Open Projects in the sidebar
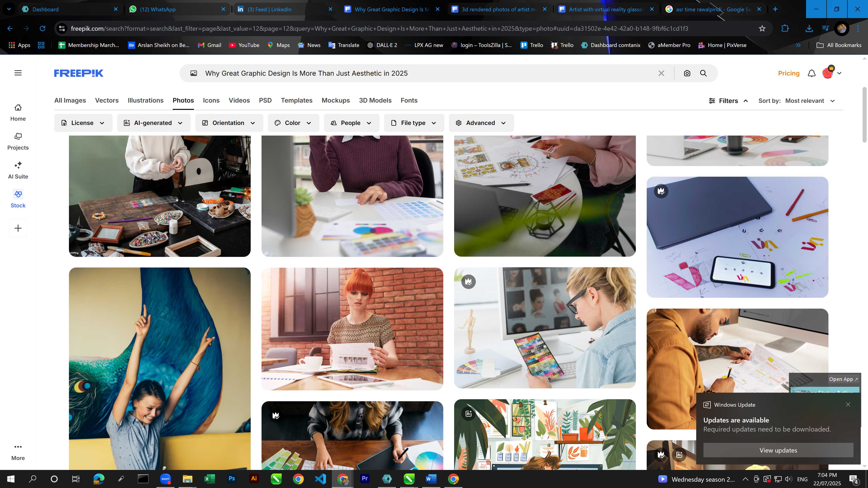 click(18, 141)
